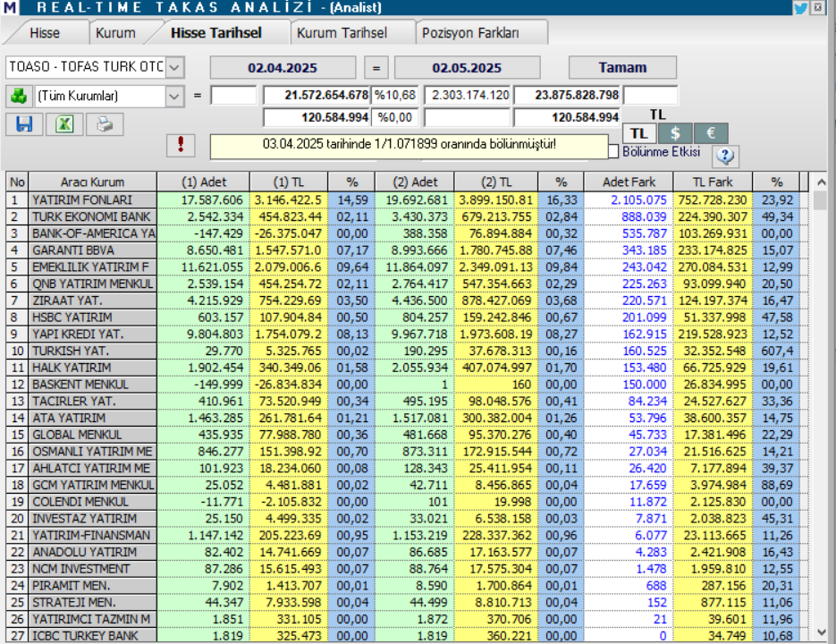
Task: Click the 21.572.654.678 total field
Action: [317, 96]
